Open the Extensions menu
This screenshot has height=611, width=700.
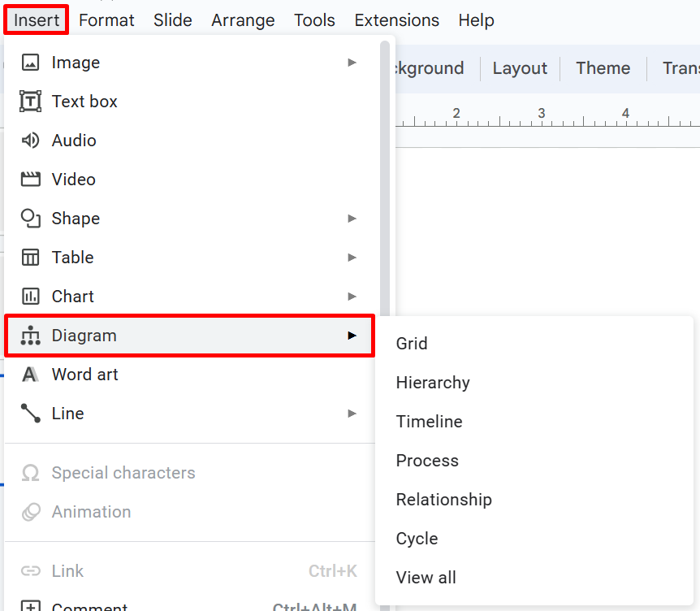(397, 20)
